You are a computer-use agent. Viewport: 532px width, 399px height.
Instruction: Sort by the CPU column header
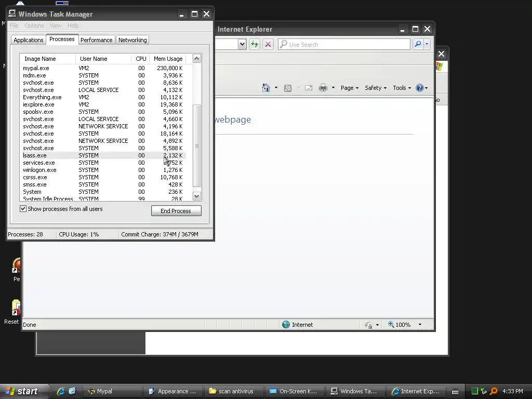coord(141,59)
